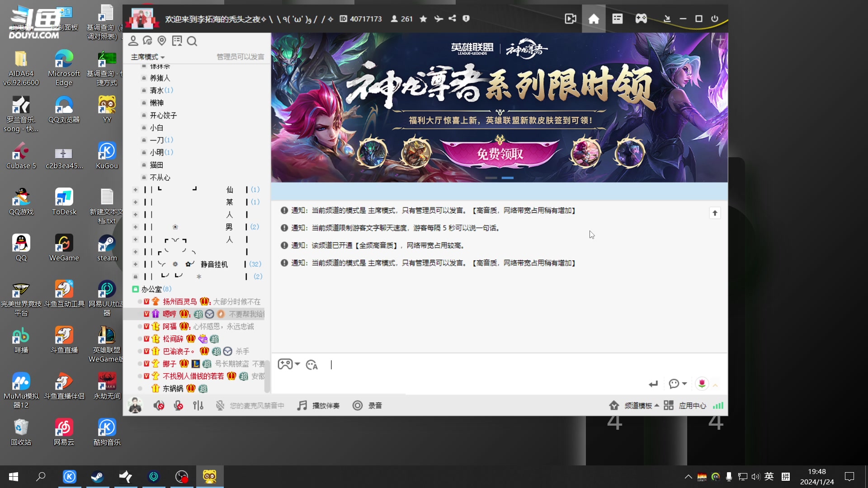Toggle the channel favorite star

click(424, 19)
